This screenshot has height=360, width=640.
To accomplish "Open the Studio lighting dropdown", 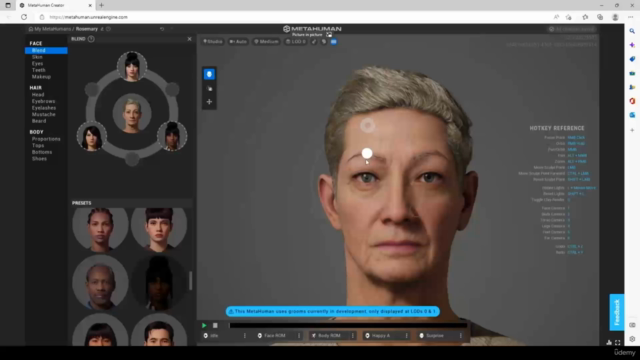I will coord(213,42).
